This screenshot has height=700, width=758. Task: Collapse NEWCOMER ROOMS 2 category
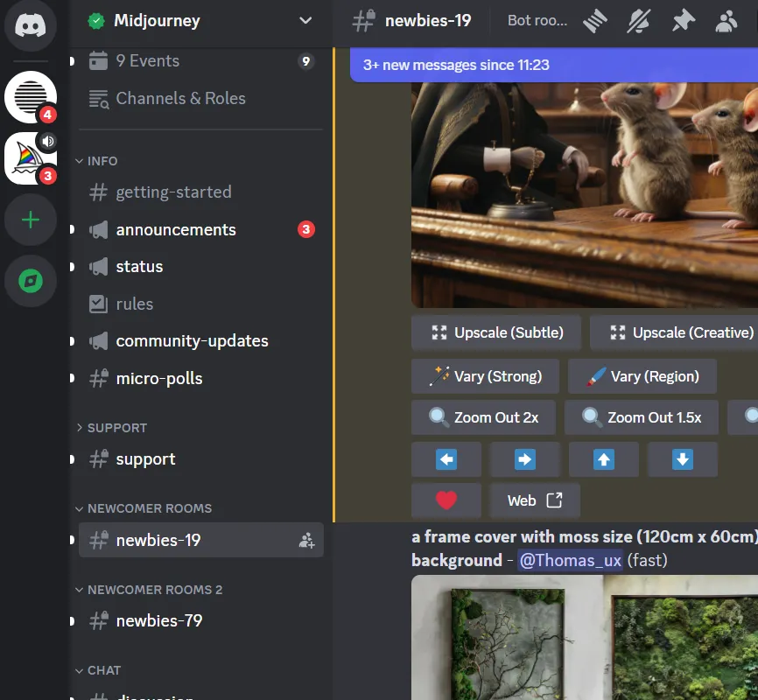click(150, 590)
